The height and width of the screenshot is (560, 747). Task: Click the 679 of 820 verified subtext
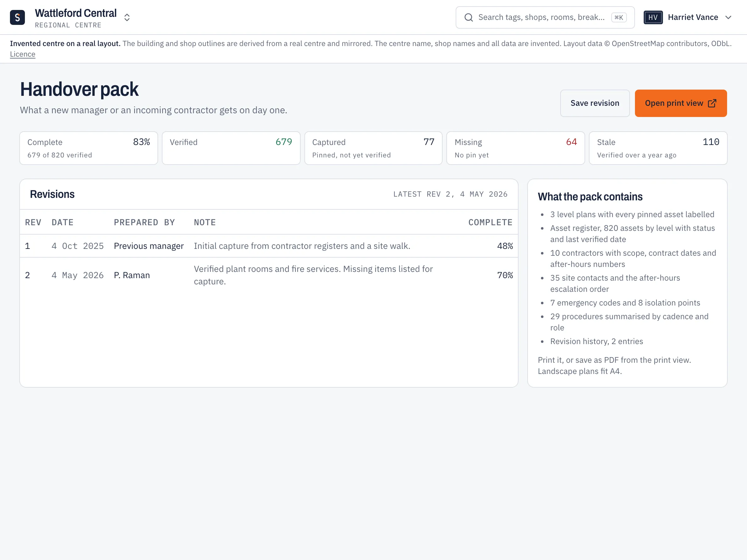60,155
